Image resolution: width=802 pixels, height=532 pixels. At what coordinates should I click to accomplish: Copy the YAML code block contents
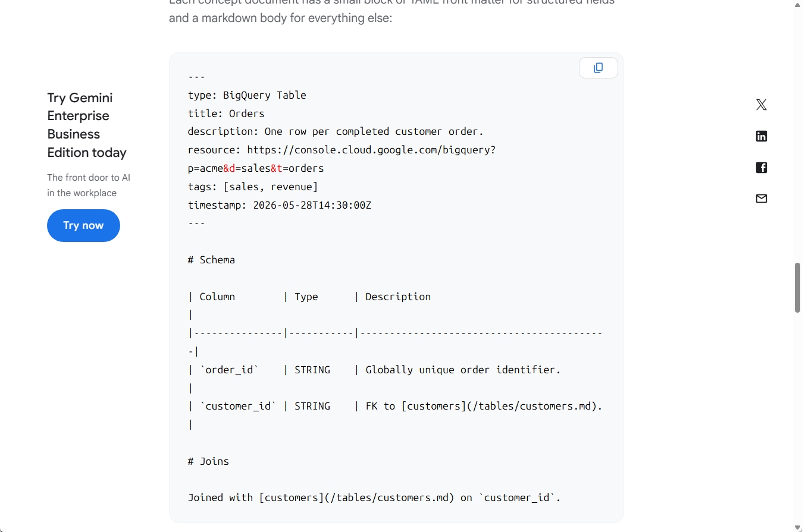598,68
